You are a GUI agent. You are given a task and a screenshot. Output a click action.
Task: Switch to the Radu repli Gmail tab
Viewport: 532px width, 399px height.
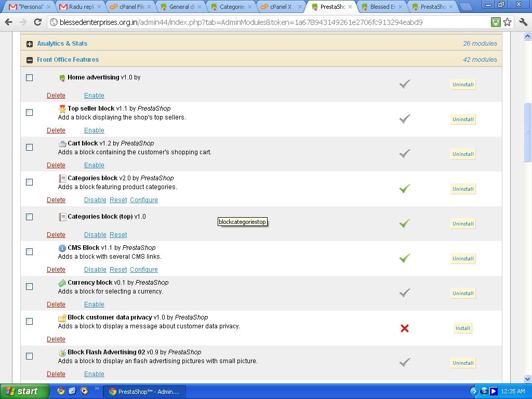point(81,6)
